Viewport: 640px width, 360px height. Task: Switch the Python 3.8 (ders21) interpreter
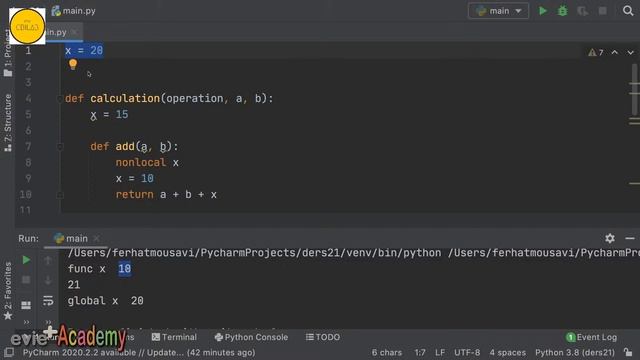575,353
